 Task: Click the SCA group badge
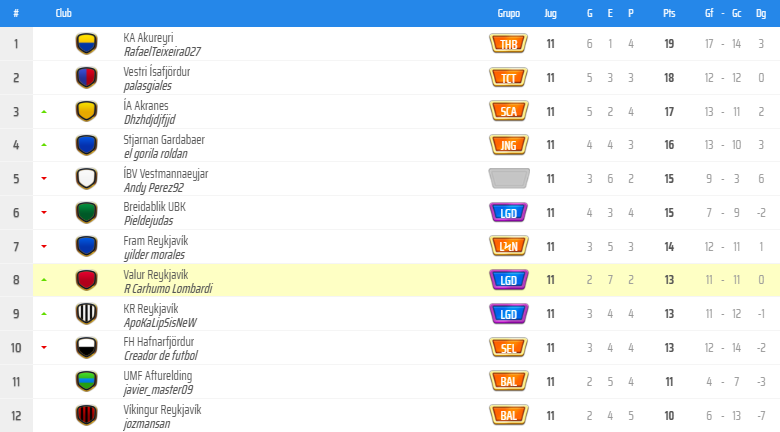click(508, 111)
